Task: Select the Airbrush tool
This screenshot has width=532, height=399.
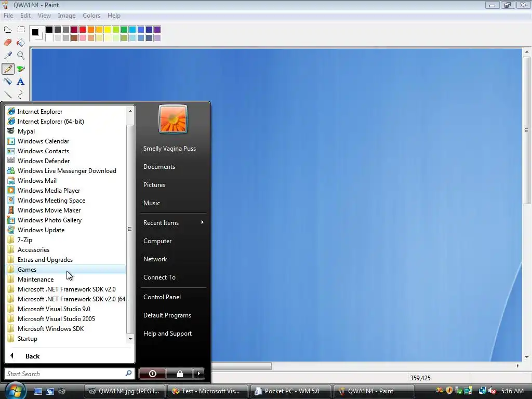Action: [8, 82]
